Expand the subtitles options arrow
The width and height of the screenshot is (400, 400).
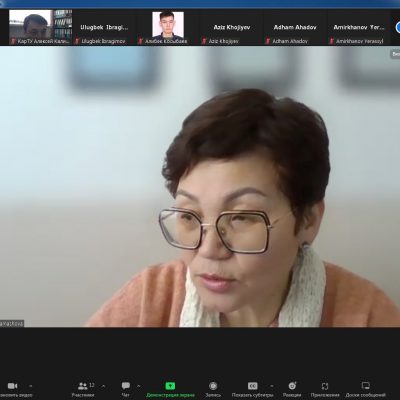[272, 386]
